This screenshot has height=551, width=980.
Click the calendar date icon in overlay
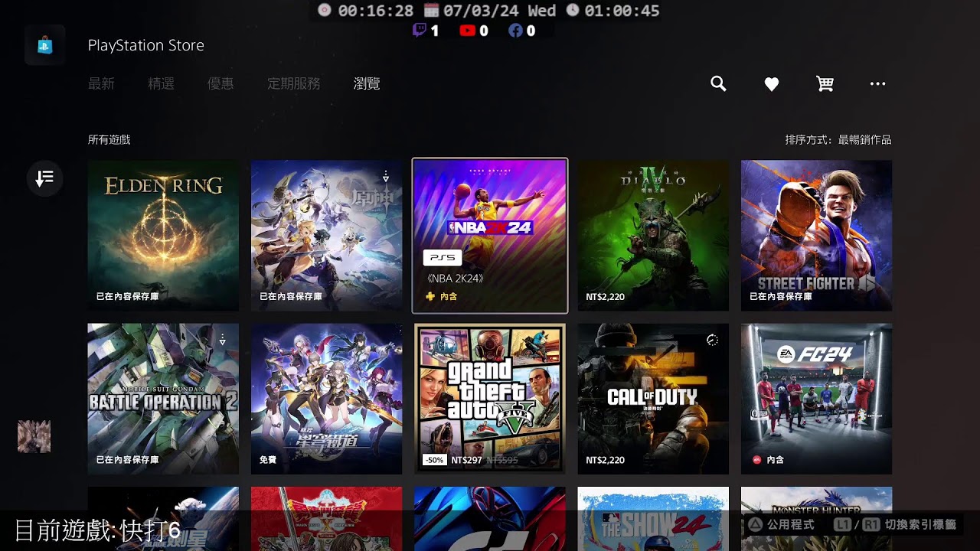pyautogui.click(x=431, y=11)
